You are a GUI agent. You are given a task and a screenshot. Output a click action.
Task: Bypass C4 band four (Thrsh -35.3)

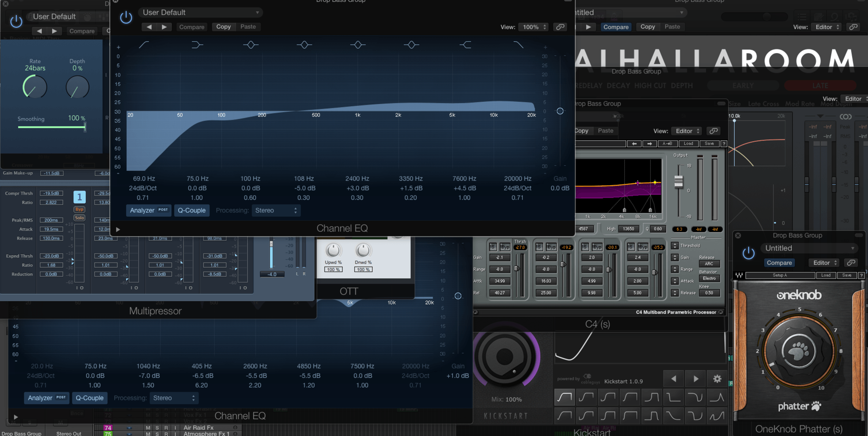click(643, 247)
